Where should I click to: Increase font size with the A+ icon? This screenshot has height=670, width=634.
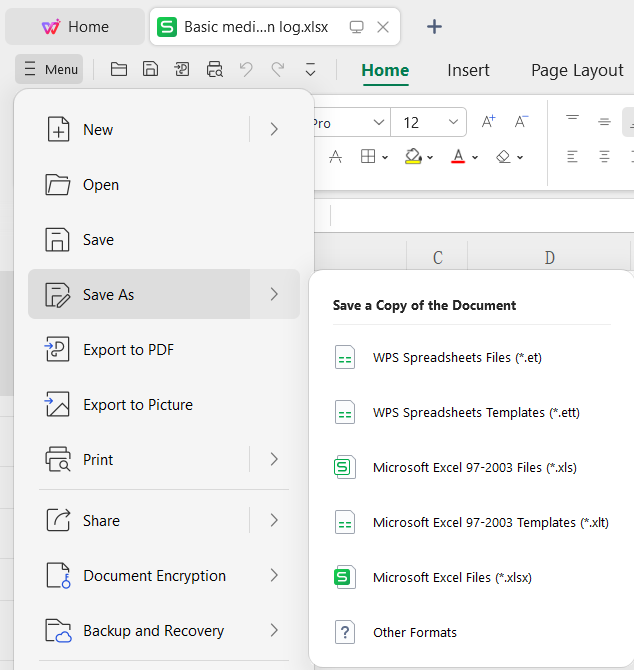[x=488, y=122]
